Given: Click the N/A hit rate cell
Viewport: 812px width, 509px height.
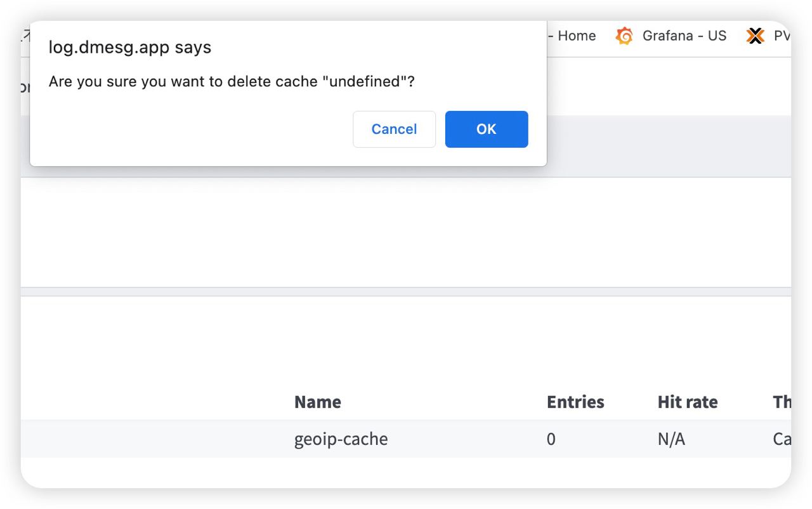Looking at the screenshot, I should [x=671, y=439].
